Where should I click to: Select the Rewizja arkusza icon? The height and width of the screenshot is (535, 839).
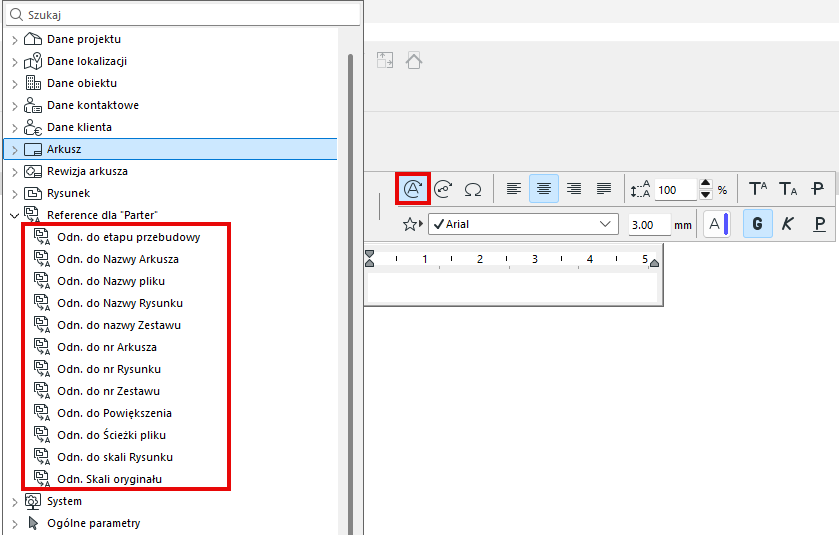pyautogui.click(x=33, y=171)
